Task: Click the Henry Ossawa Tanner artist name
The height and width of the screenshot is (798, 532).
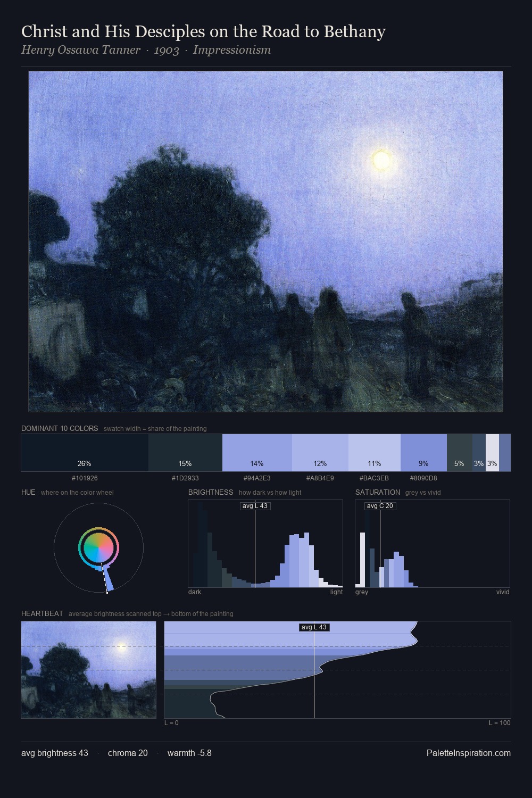Action: click(81, 50)
